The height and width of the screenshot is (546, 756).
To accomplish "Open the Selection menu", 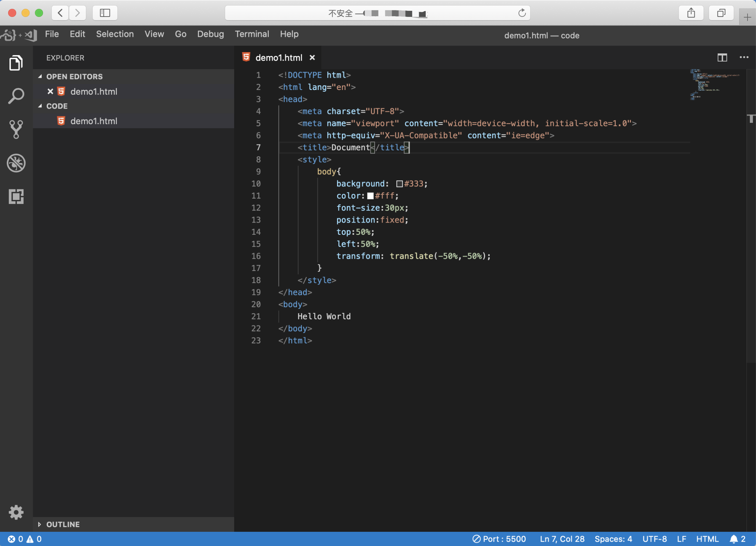I will pos(115,34).
